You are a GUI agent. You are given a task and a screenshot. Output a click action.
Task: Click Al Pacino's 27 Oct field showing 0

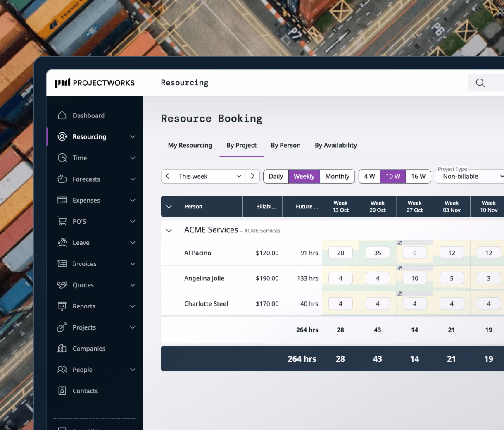414,253
